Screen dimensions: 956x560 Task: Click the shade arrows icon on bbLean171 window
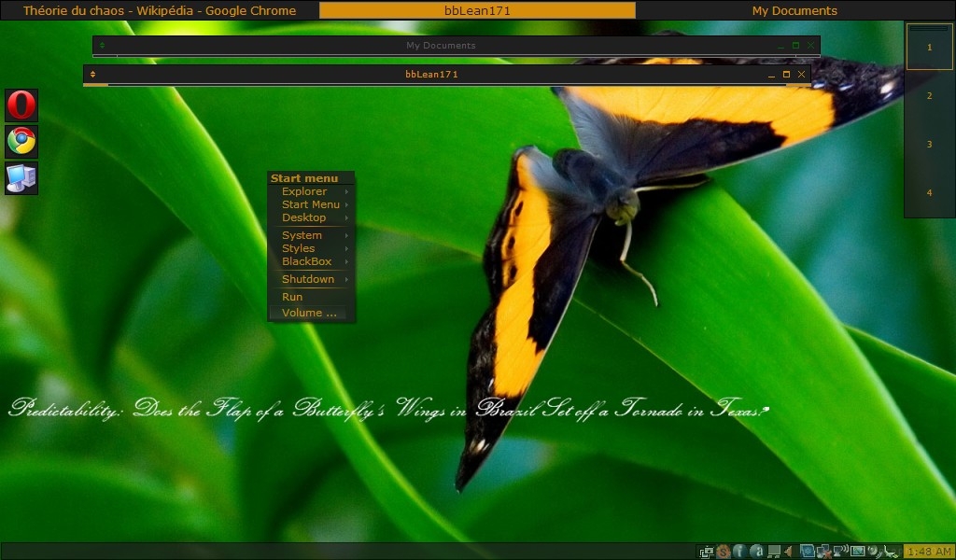92,75
